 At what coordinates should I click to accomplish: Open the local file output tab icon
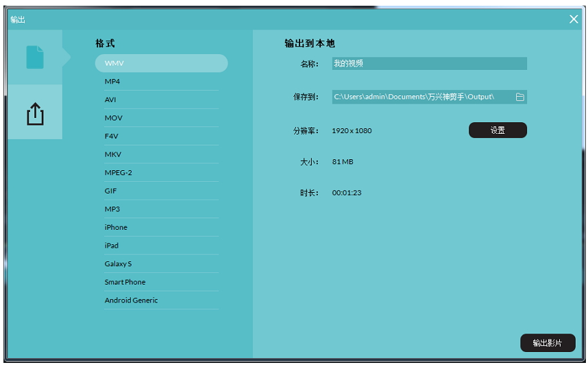(35, 57)
